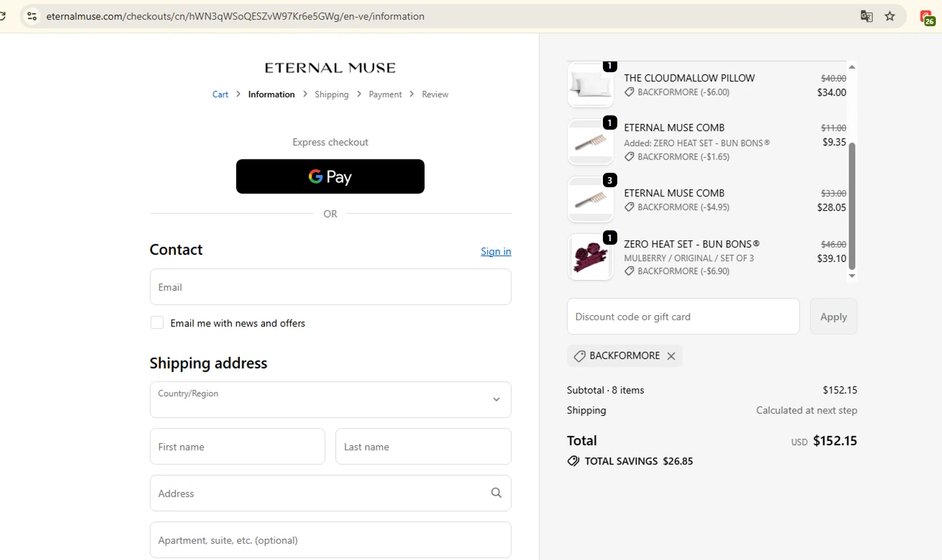Click the Subtotal 8 items label
This screenshot has height=560, width=942.
tap(605, 390)
